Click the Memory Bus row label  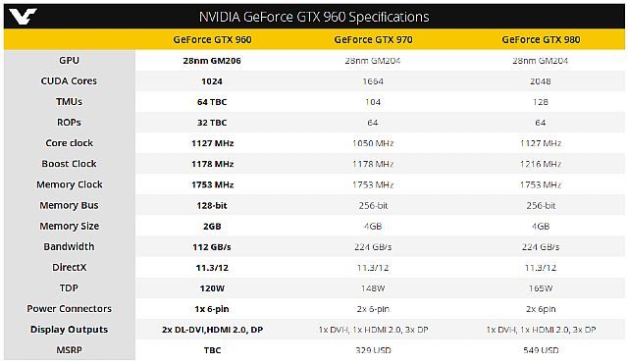point(69,205)
